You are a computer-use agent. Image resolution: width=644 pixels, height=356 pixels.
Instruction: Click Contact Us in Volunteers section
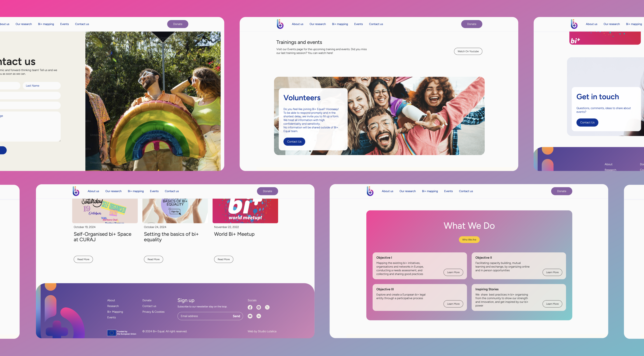coord(294,141)
